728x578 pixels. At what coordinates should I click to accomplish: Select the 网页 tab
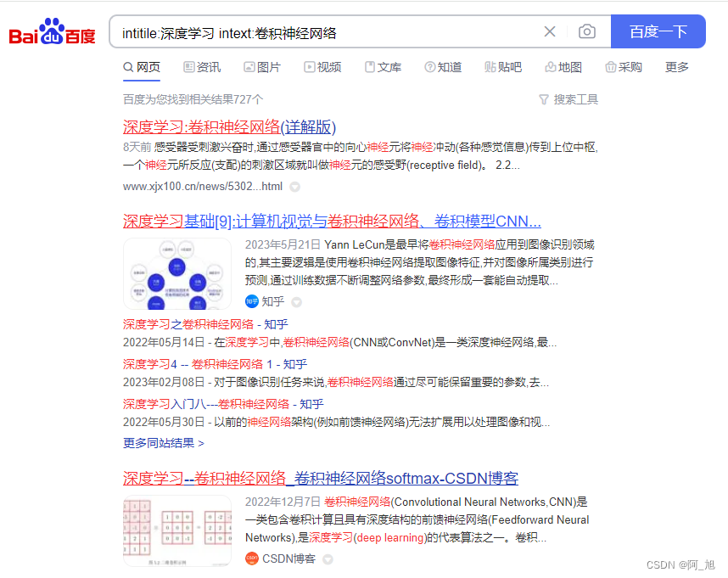pos(142,67)
